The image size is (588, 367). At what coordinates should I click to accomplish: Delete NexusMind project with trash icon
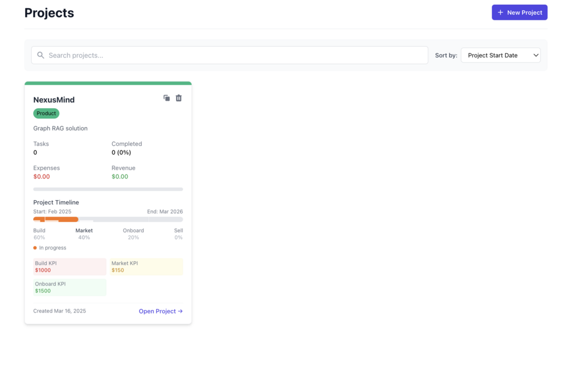point(179,98)
